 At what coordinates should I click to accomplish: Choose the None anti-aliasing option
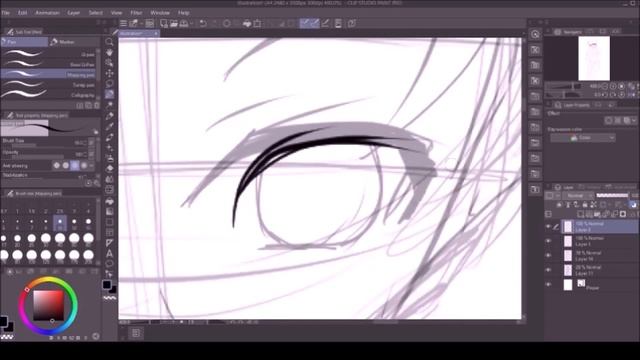tap(57, 165)
